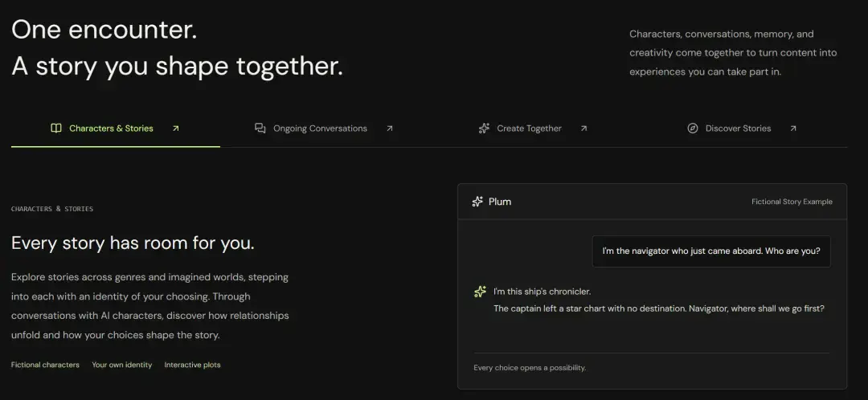Select the Characters & Stories tab label
Viewport: 868px width, 400px height.
click(111, 129)
